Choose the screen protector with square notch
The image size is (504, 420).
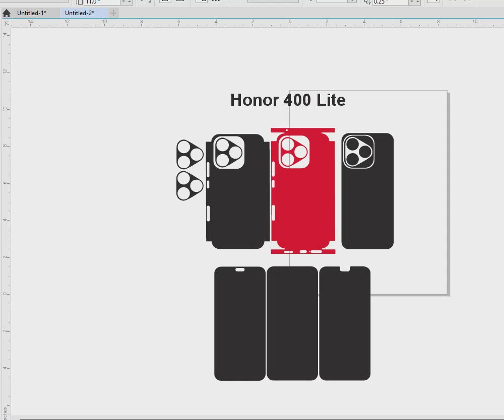(x=345, y=323)
